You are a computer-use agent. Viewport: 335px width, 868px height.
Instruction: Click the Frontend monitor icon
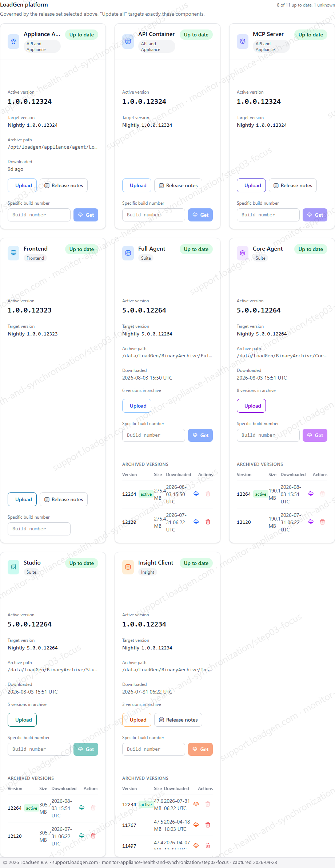13,253
